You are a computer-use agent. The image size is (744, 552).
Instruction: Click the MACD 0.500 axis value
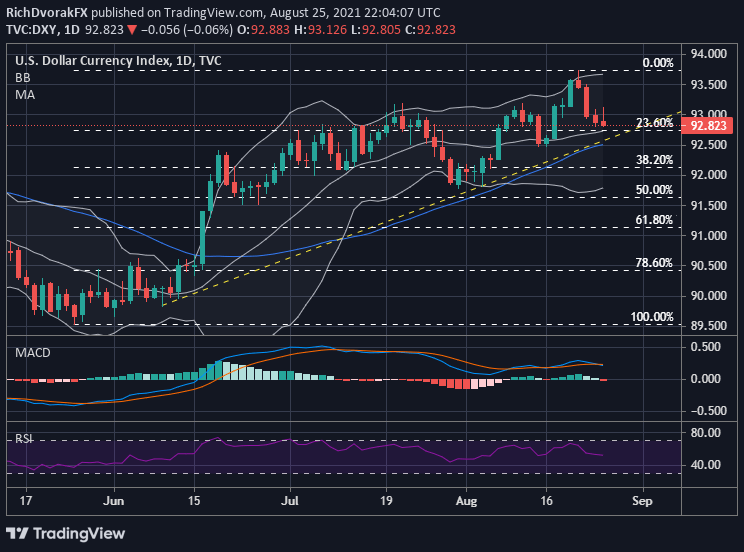705,347
